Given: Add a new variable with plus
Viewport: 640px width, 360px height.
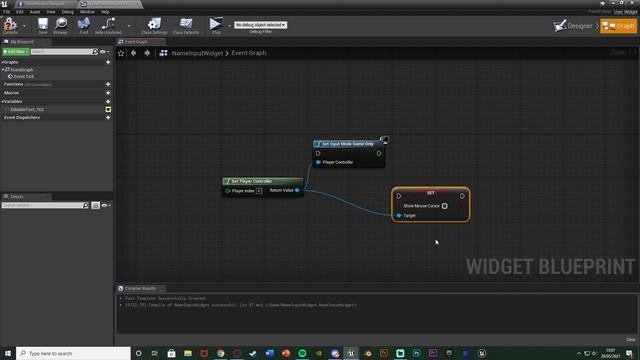Looking at the screenshot, I should click(x=108, y=101).
